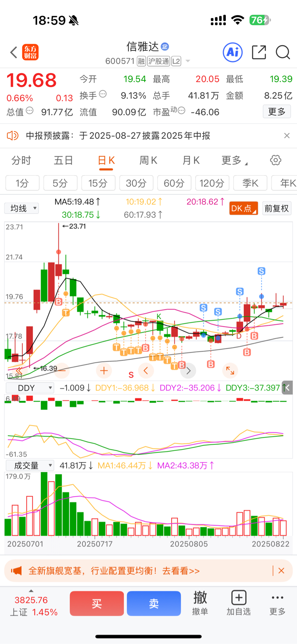
Task: Select the 5分 period button
Action: 60,183
